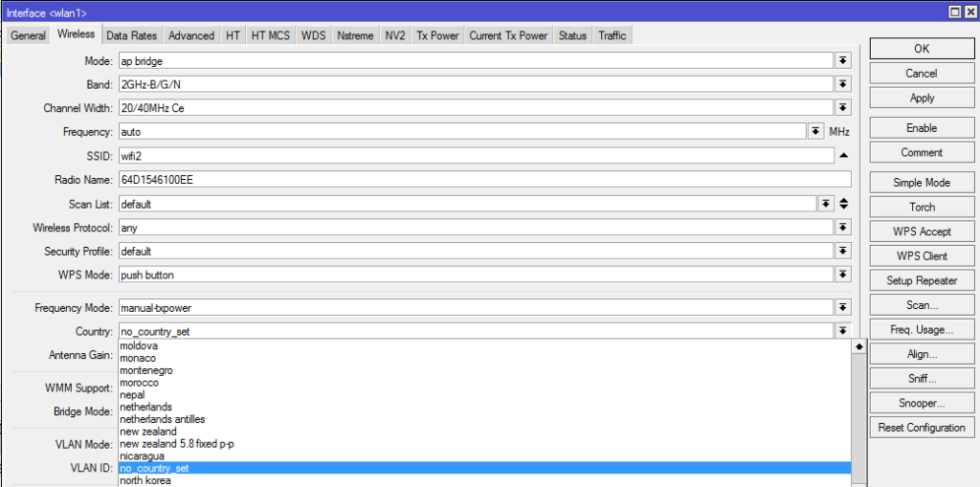Click the Torch button

pos(922,207)
